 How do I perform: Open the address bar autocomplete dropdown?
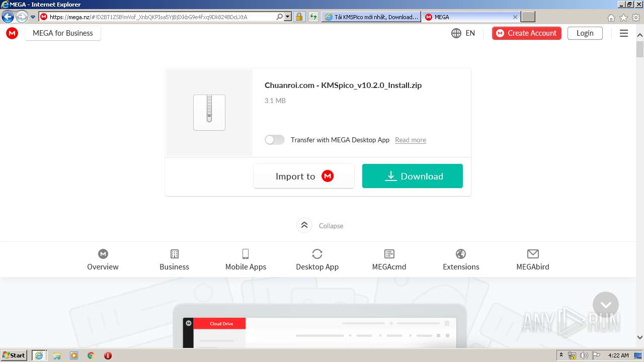click(x=288, y=17)
